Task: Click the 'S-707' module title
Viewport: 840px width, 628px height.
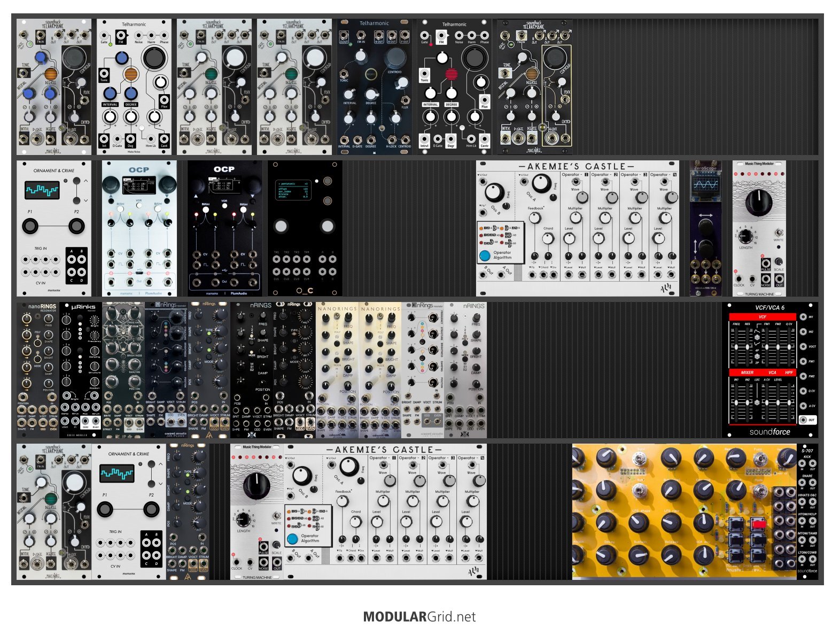Action: click(x=807, y=451)
